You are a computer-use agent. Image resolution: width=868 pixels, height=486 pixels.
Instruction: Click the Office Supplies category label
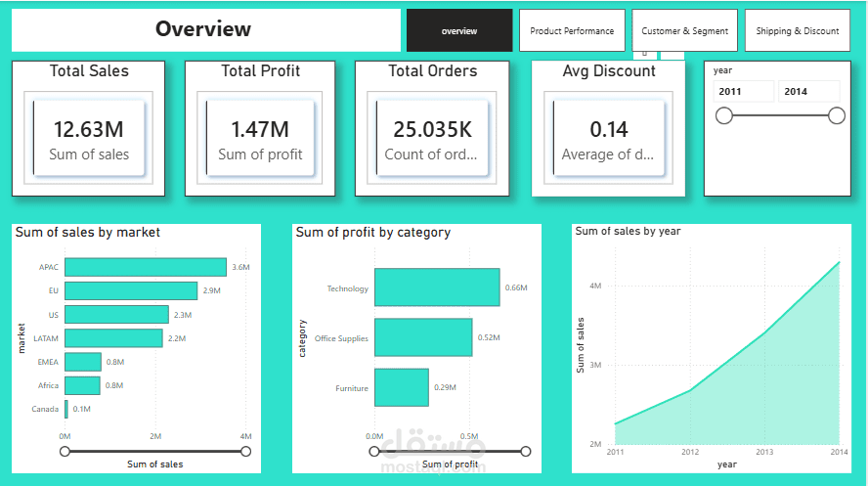click(341, 338)
